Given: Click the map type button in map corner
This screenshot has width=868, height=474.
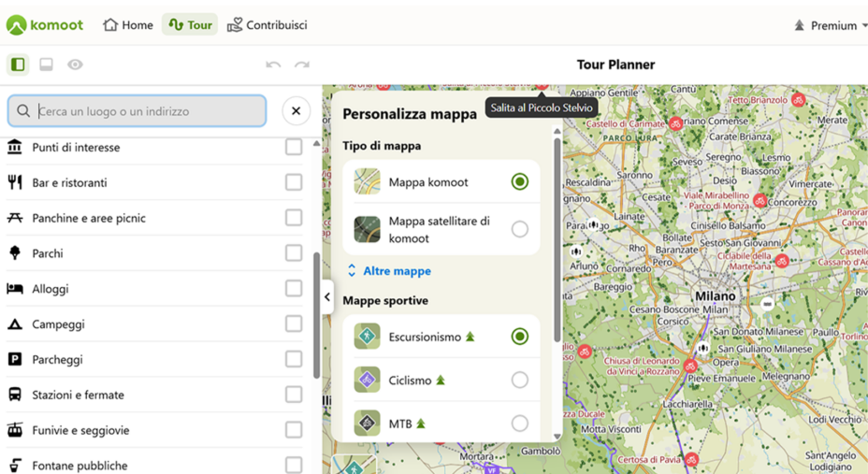Looking at the screenshot, I should [x=354, y=465].
